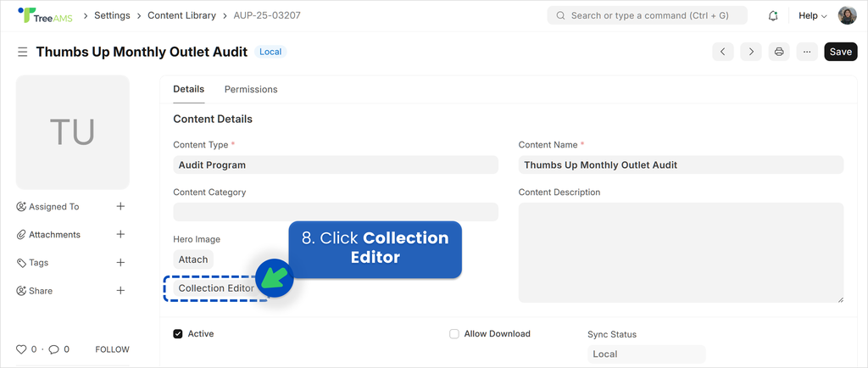Click the Content Details section heading
Screen dimensions: 868x368
tap(213, 119)
